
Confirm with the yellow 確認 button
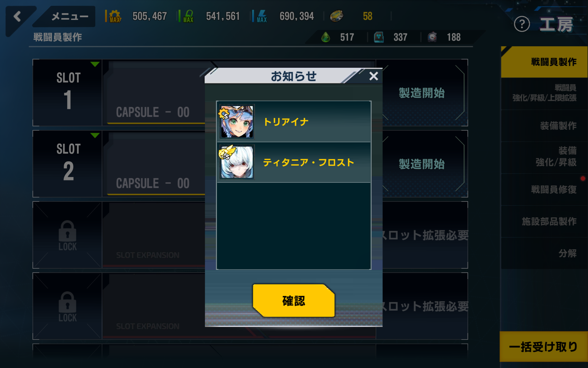[294, 301]
